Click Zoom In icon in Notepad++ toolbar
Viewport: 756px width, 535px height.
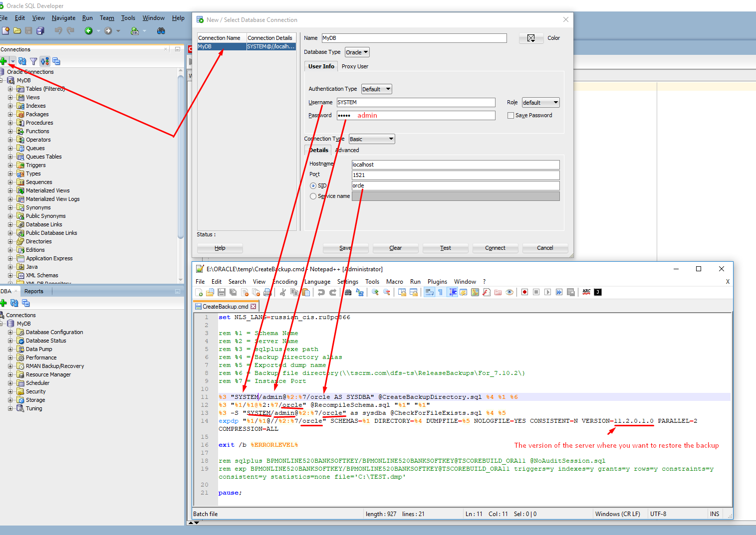[x=375, y=292]
